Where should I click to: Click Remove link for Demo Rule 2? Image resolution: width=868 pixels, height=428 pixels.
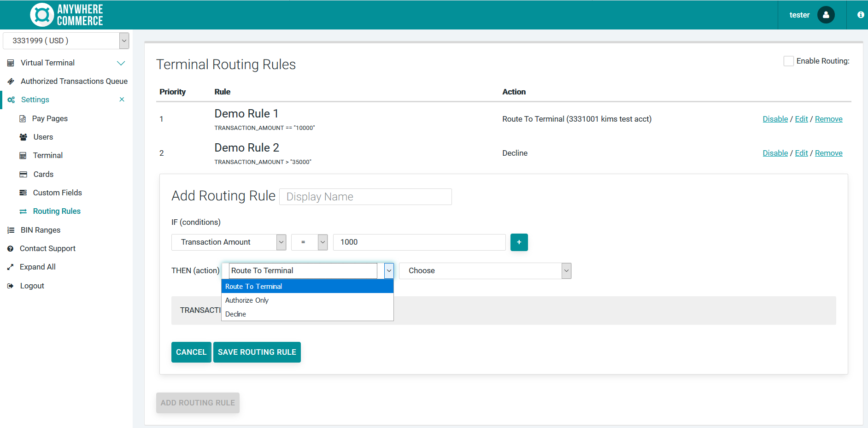coord(828,153)
